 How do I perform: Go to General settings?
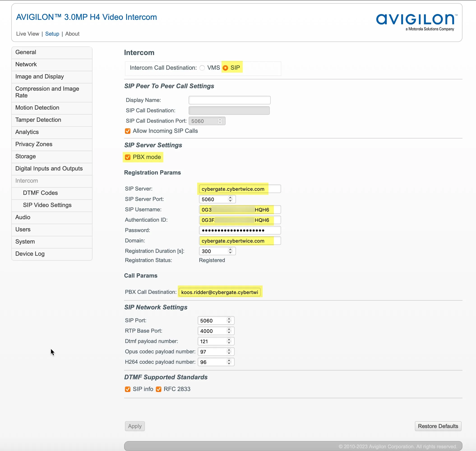(x=52, y=52)
